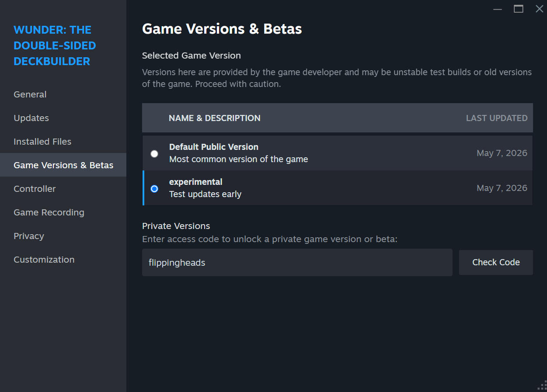Screen dimensions: 547x392
Task: Click the 'Most common version of the game' description
Action: pos(239,159)
